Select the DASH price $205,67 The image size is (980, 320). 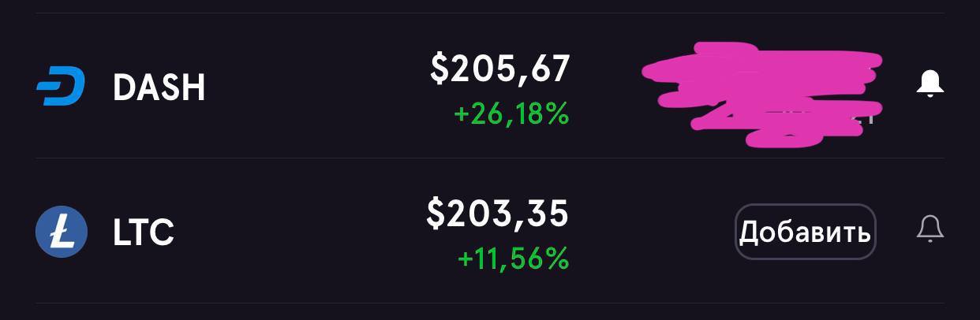coord(499,69)
